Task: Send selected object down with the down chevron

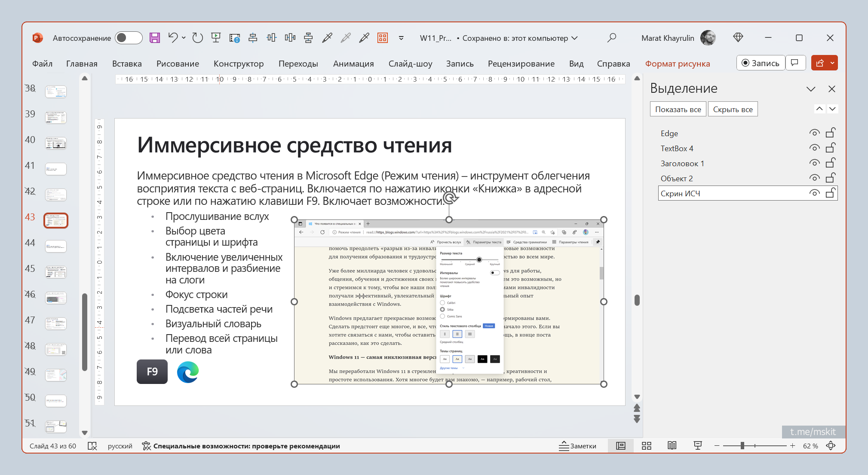Action: (x=833, y=109)
